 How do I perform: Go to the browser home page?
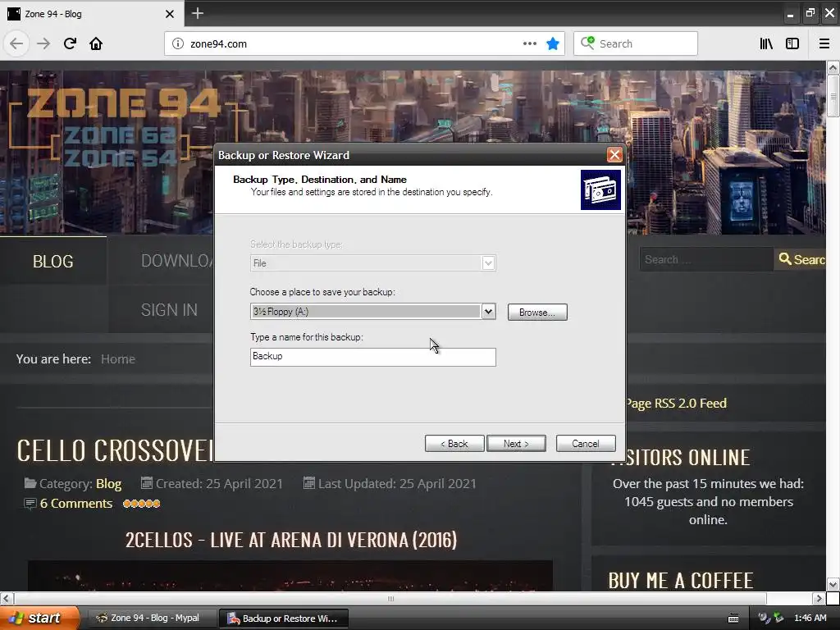[96, 43]
